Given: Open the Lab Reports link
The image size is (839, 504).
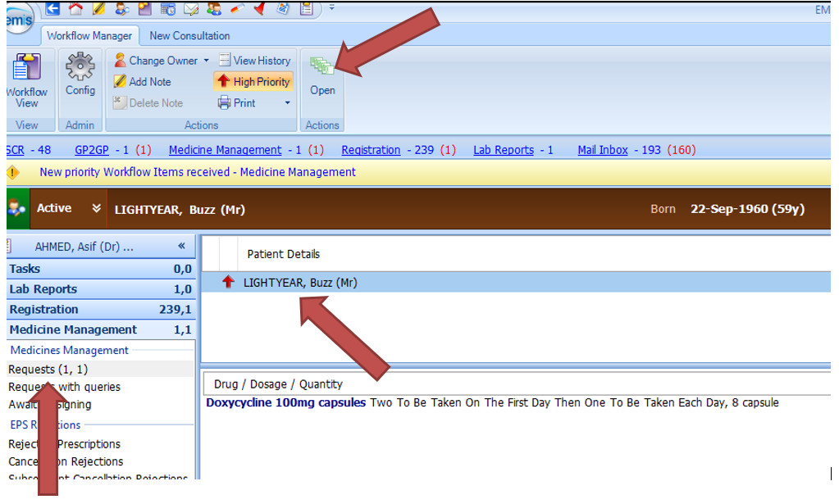Looking at the screenshot, I should [503, 150].
